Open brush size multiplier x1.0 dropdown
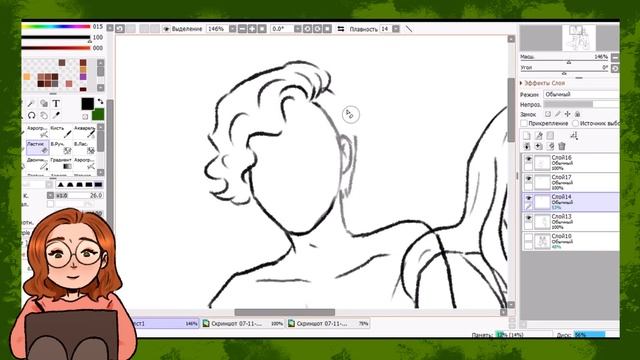 tap(50, 196)
